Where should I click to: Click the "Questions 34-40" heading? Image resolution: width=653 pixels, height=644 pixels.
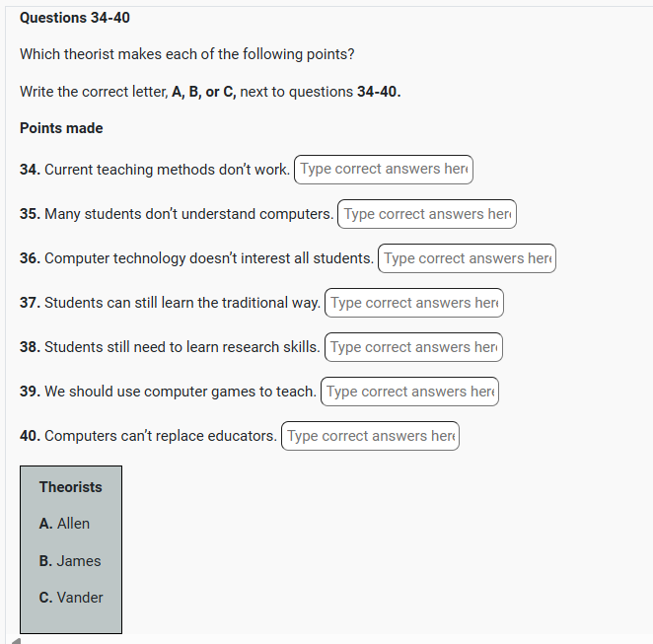pos(75,18)
